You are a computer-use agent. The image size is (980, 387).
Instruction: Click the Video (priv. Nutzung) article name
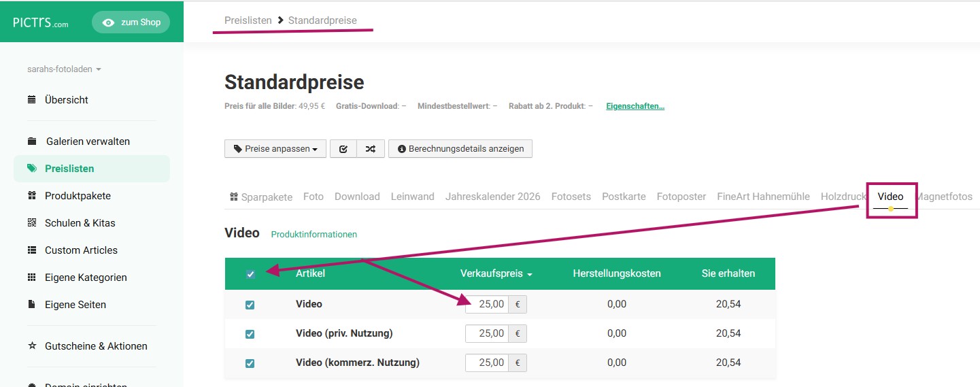(344, 333)
